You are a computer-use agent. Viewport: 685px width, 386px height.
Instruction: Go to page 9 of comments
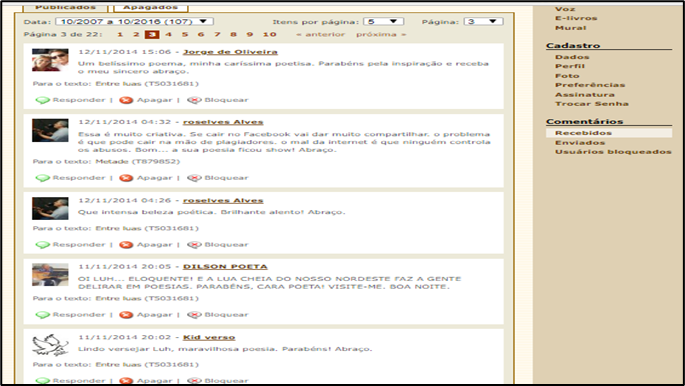coord(249,34)
